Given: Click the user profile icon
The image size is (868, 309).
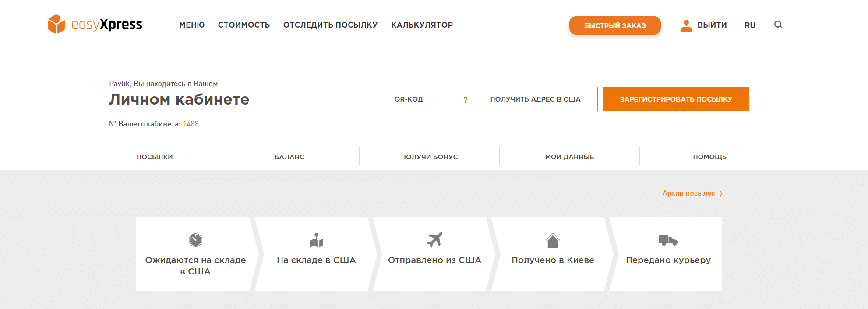Looking at the screenshot, I should [x=686, y=25].
